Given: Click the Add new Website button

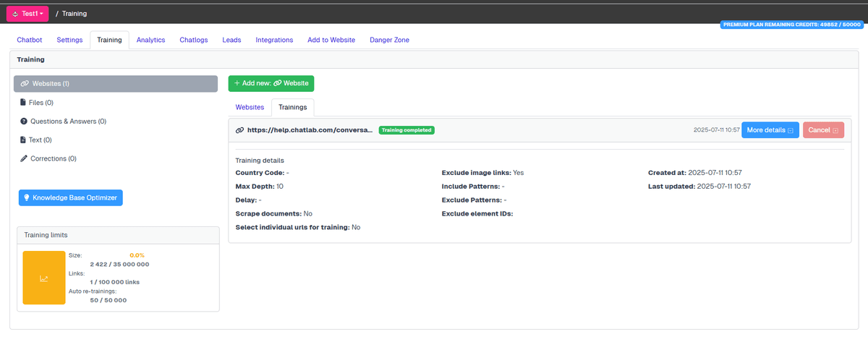Looking at the screenshot, I should (271, 83).
